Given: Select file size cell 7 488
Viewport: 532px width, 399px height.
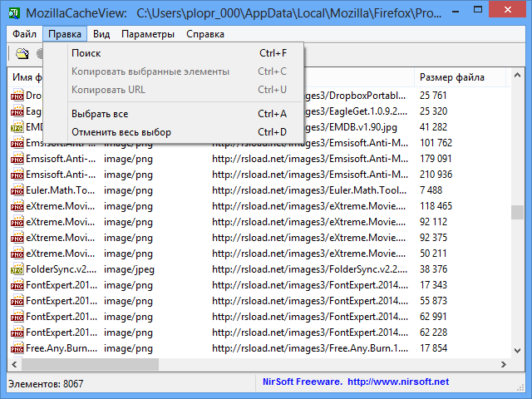Looking at the screenshot, I should [431, 190].
